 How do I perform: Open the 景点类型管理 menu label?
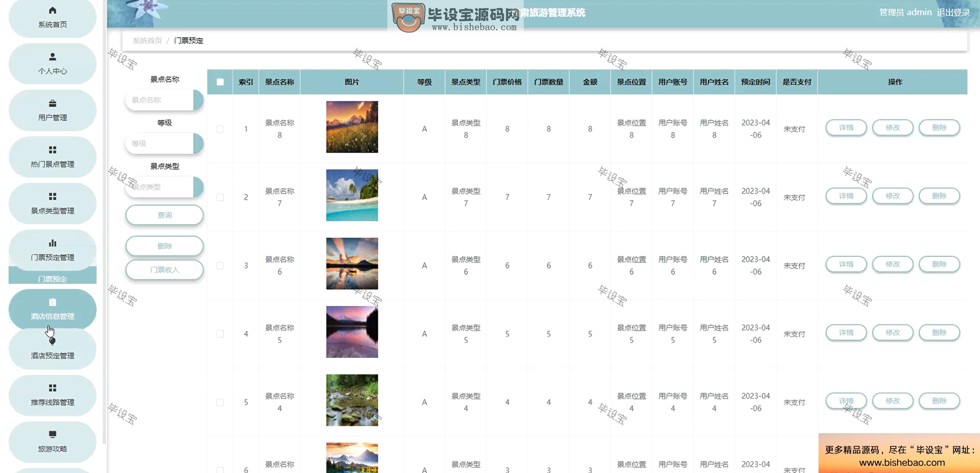click(53, 211)
